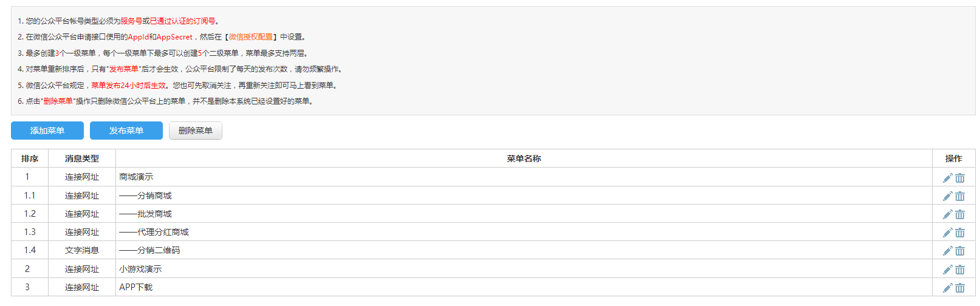Edit the 代理分红商城 submenu entry
Viewport: 980px width, 306px height.
(x=947, y=233)
